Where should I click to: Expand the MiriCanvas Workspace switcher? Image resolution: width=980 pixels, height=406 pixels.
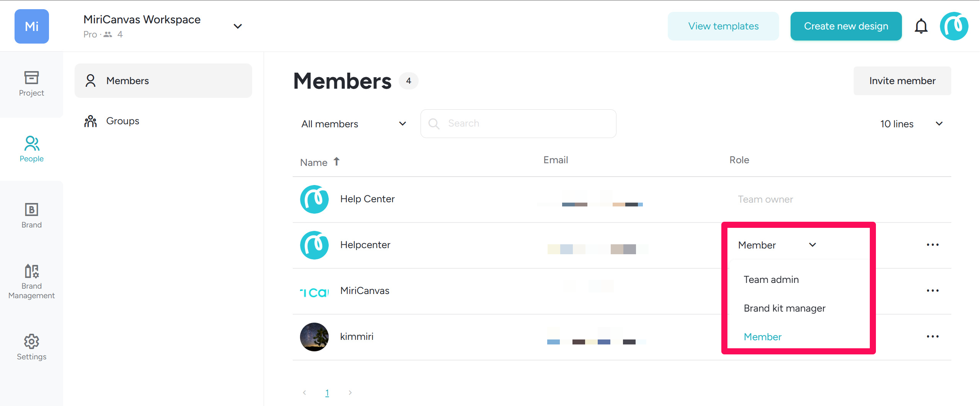tap(238, 26)
